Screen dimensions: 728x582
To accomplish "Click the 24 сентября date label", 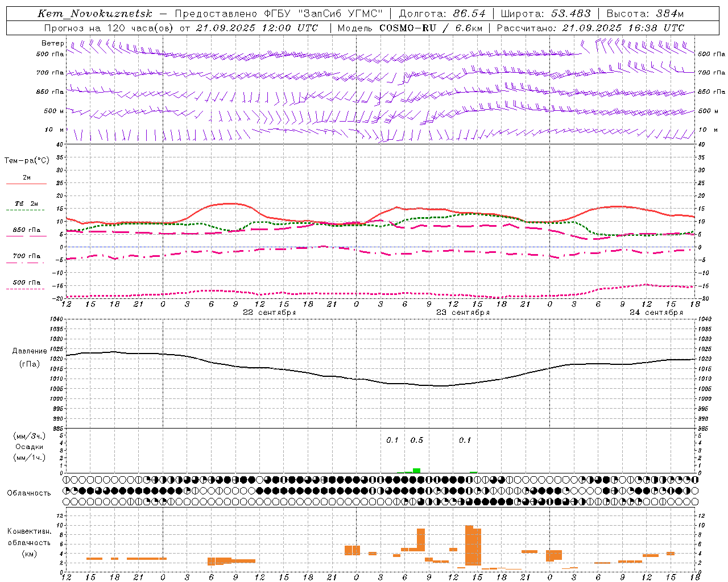I will tap(656, 312).
